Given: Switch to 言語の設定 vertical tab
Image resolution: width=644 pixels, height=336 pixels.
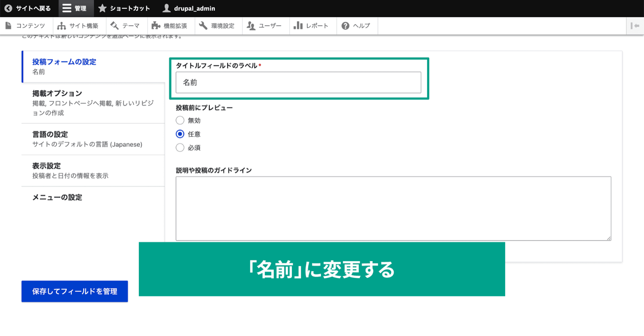Looking at the screenshot, I should 93,139.
